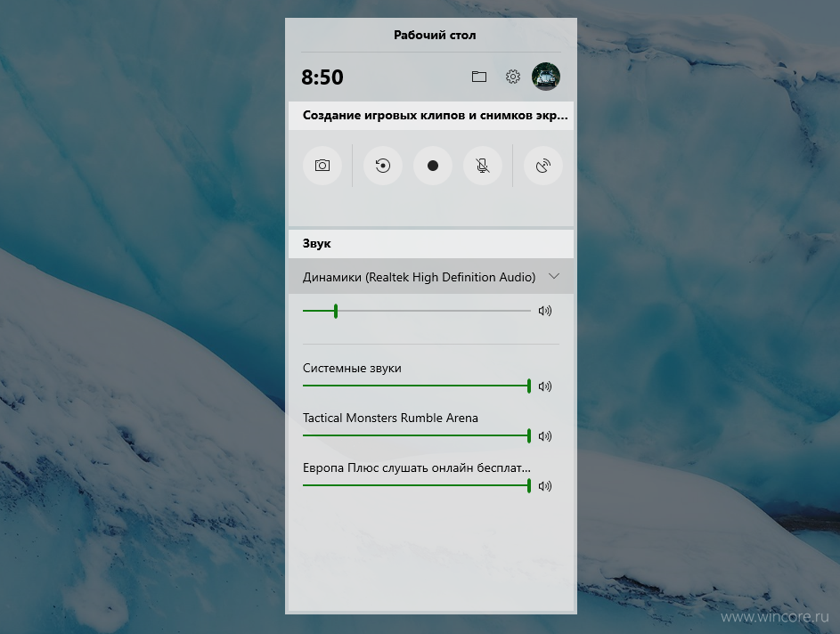Adjust Европа Плюс volume slider
Screen dimensions: 840x634
(x=416, y=485)
